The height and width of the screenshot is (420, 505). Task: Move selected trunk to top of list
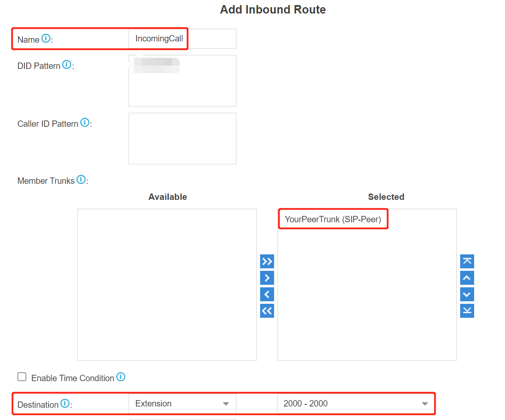click(467, 261)
